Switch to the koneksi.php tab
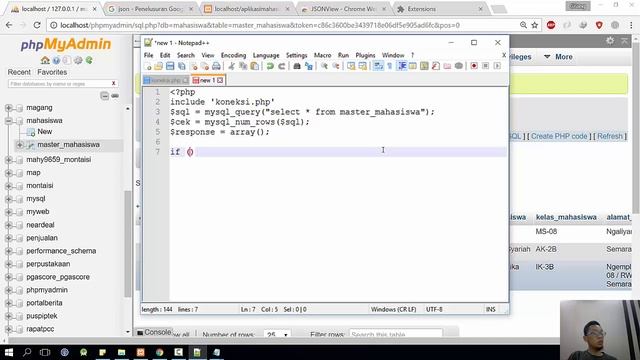The width and height of the screenshot is (640, 360). (x=166, y=80)
